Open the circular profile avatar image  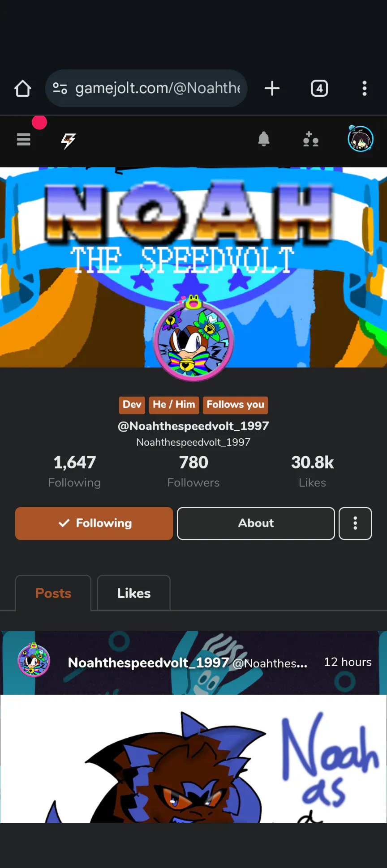pyautogui.click(x=193, y=341)
